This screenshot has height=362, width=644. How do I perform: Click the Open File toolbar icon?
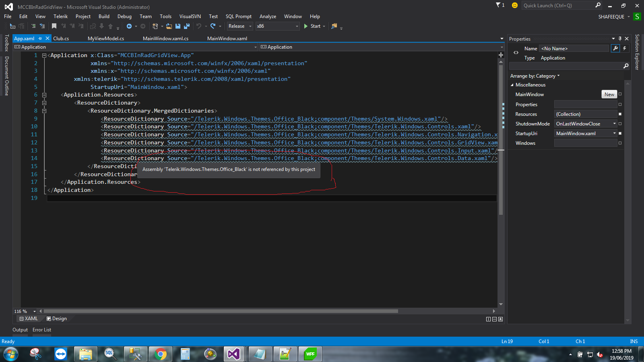pyautogui.click(x=169, y=26)
